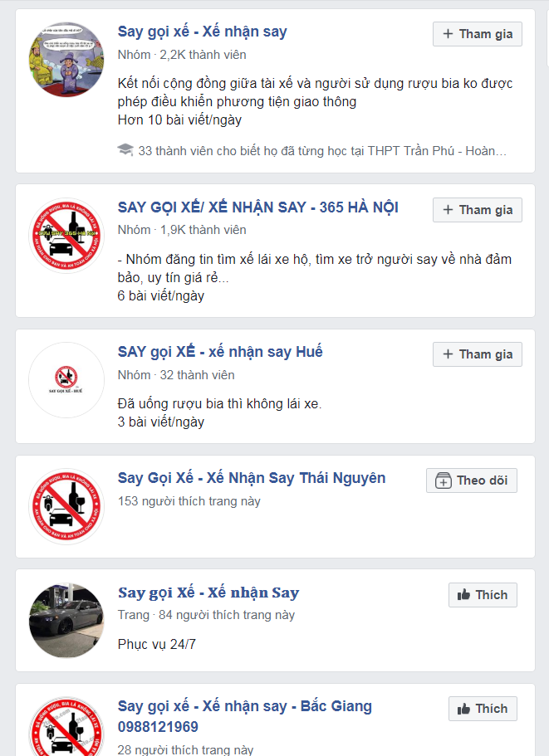
Task: Like the 'Phục vụ 24/7' page
Action: [x=483, y=595]
